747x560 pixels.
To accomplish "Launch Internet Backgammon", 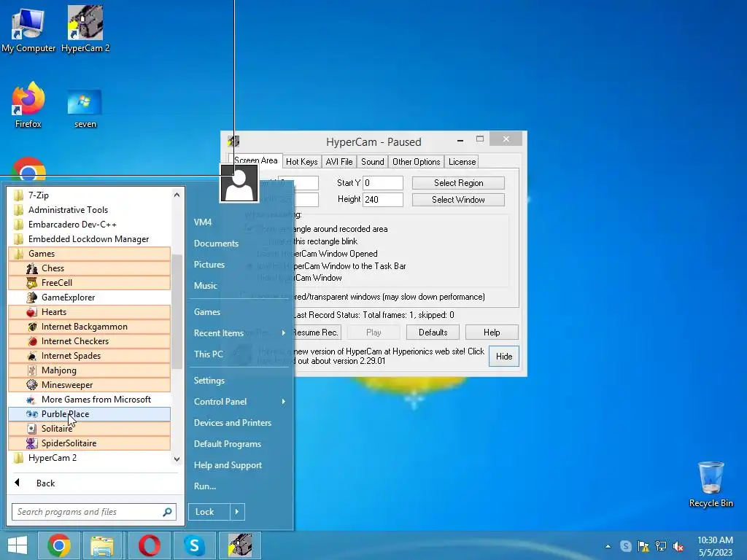I will 89,327.
